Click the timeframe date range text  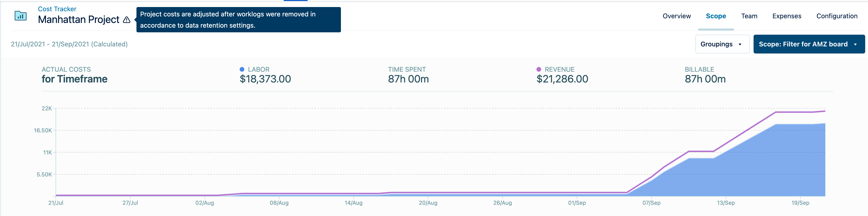(x=69, y=44)
